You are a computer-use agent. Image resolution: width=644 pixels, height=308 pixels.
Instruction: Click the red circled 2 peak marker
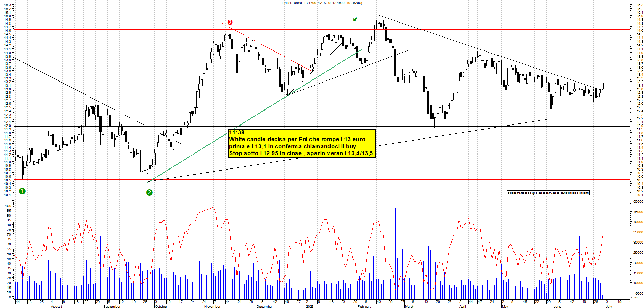230,22
